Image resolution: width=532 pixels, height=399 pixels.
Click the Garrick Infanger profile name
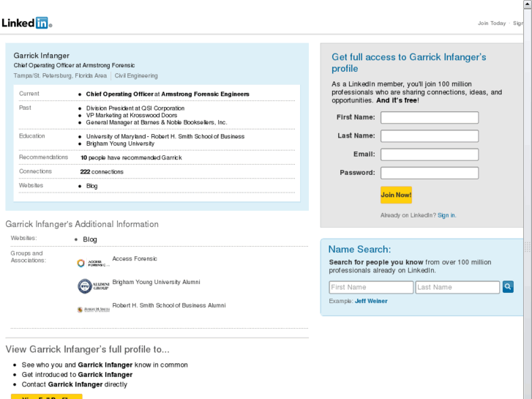pos(42,56)
